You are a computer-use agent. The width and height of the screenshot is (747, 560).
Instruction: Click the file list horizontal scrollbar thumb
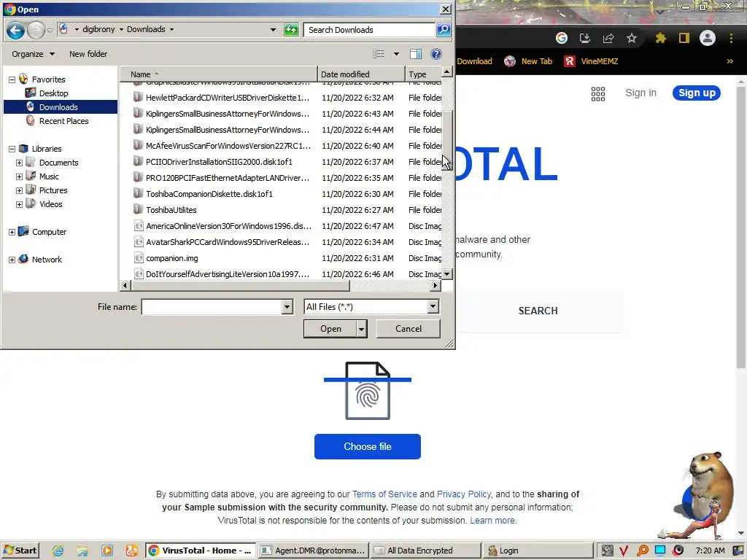click(240, 286)
